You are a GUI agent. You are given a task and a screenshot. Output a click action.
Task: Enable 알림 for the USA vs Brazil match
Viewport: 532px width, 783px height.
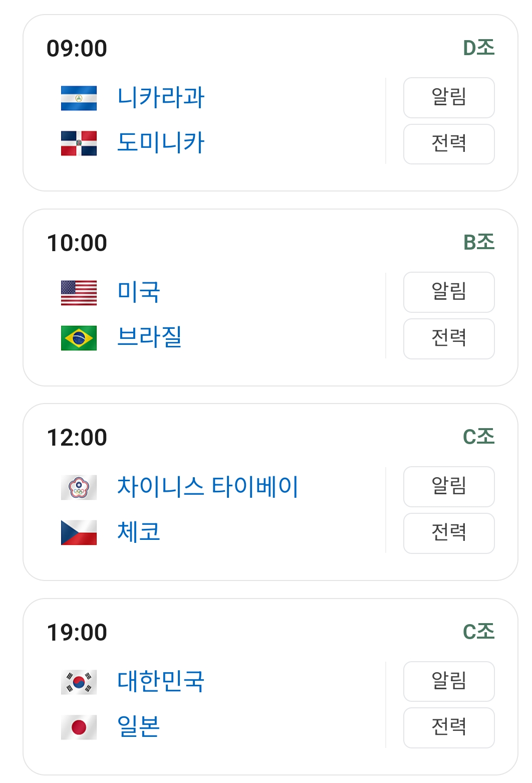tap(448, 292)
